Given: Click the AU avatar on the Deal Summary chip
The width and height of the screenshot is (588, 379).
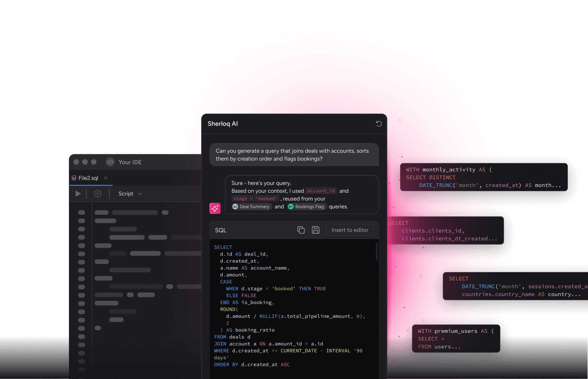Looking at the screenshot, I should (x=235, y=207).
